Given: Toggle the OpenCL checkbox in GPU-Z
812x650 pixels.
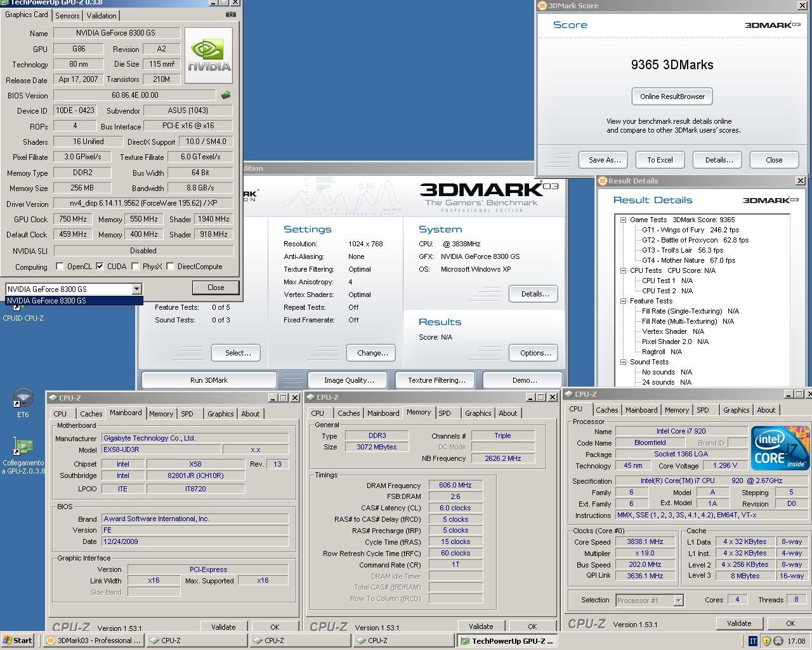Looking at the screenshot, I should [60, 267].
